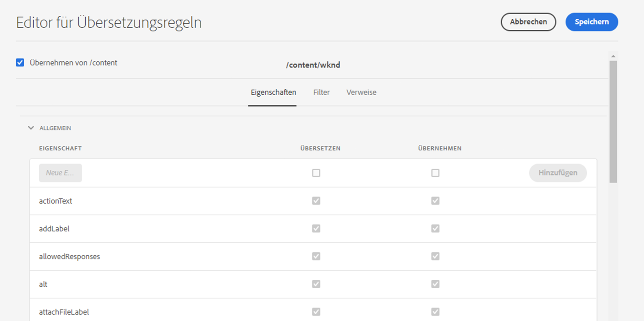
Task: Focus the Neue Eigenschaft input field
Action: (60, 173)
